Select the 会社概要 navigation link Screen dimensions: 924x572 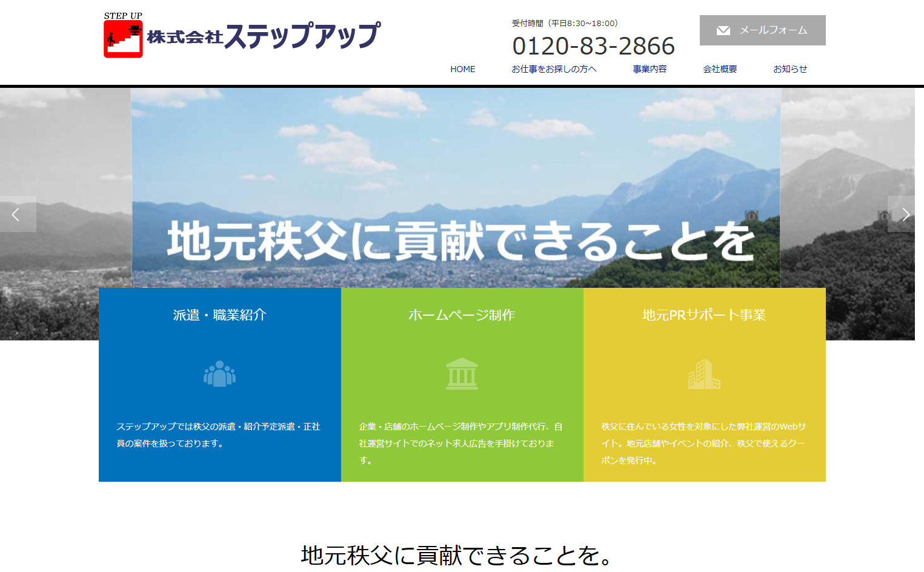coord(720,69)
